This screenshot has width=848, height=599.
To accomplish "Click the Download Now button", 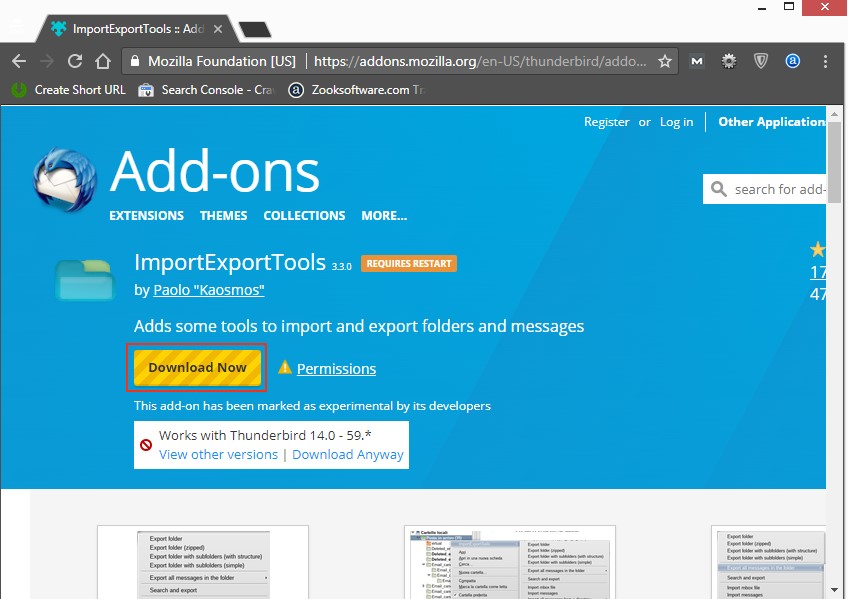I will coord(197,368).
